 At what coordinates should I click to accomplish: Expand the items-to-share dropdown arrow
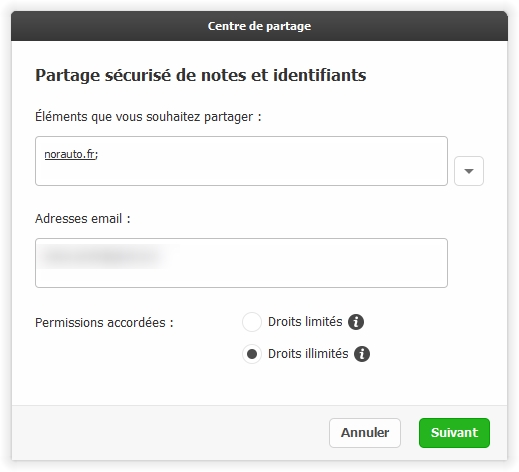pos(469,171)
